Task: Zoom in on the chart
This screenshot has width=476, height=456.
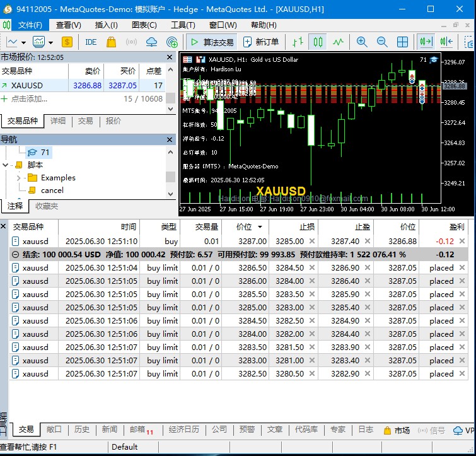Action: pyautogui.click(x=362, y=42)
